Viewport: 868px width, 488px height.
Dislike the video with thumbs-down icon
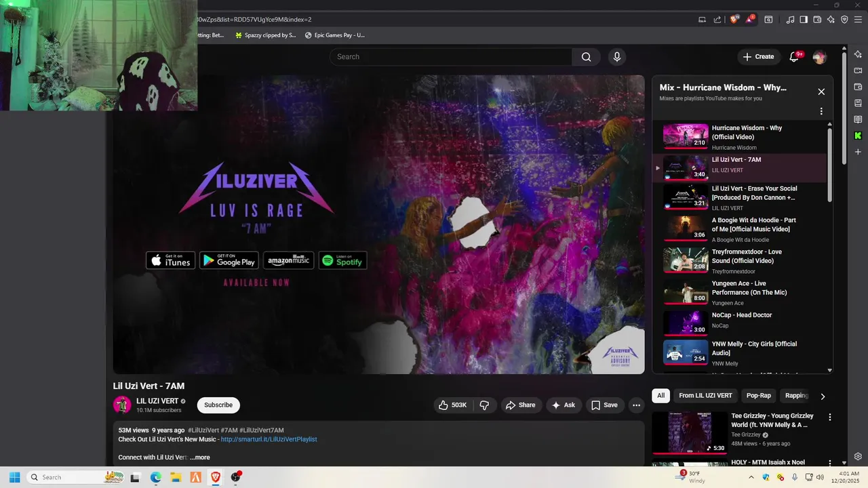(484, 405)
